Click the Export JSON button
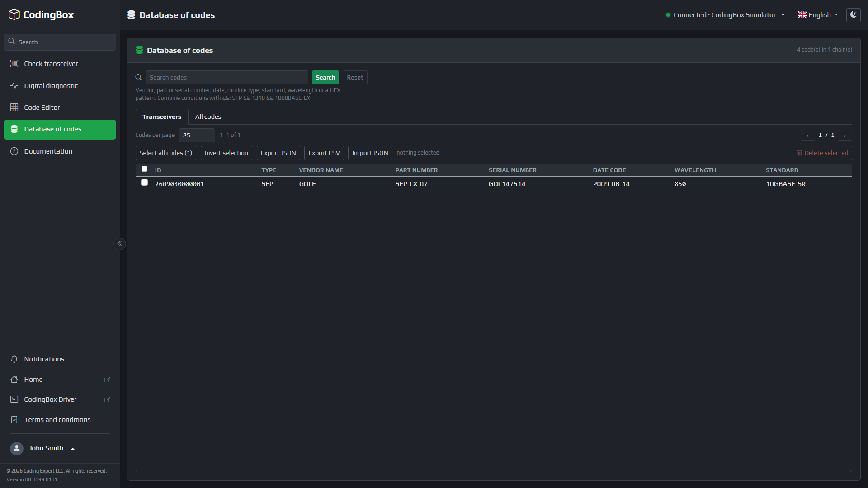The height and width of the screenshot is (488, 868). pyautogui.click(x=278, y=153)
